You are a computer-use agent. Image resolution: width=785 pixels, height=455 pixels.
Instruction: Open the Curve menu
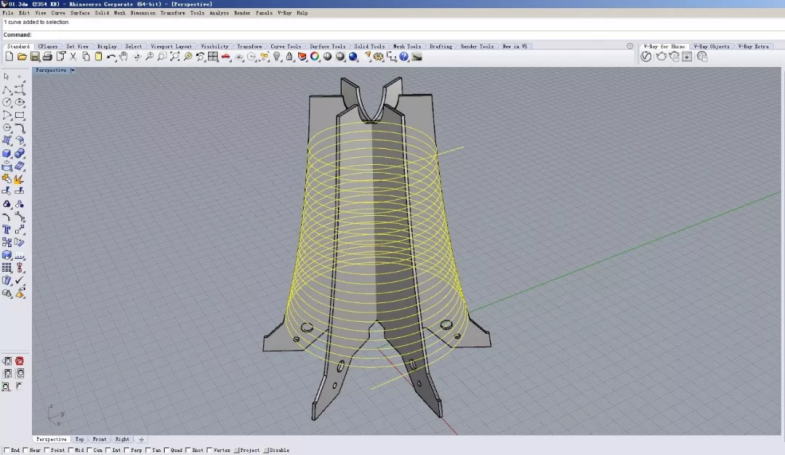coord(58,13)
